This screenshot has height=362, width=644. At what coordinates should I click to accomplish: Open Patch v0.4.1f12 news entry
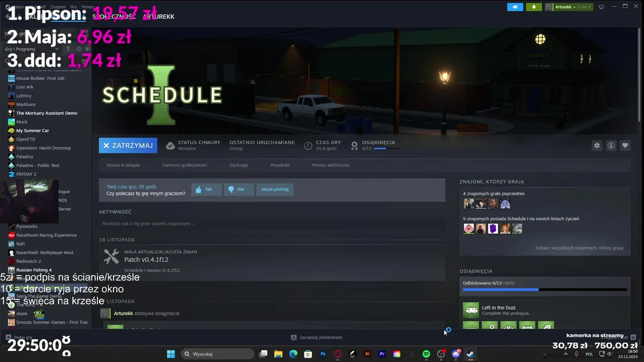coord(146,260)
